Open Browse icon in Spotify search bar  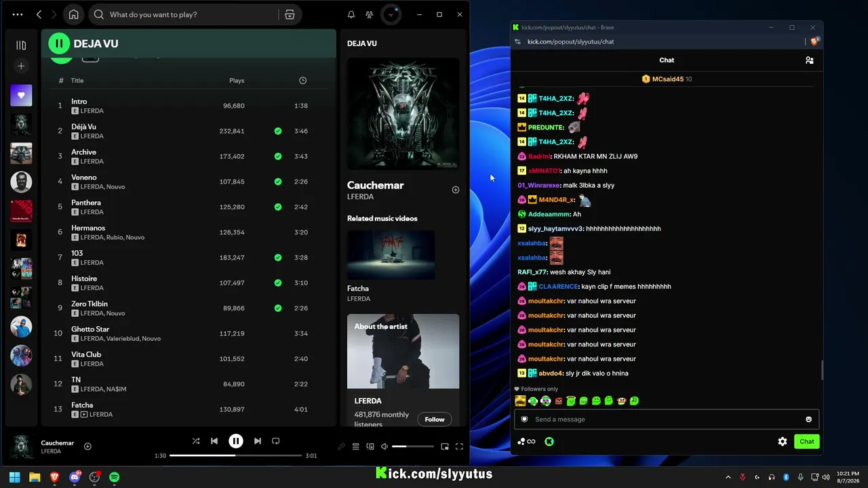pyautogui.click(x=290, y=14)
